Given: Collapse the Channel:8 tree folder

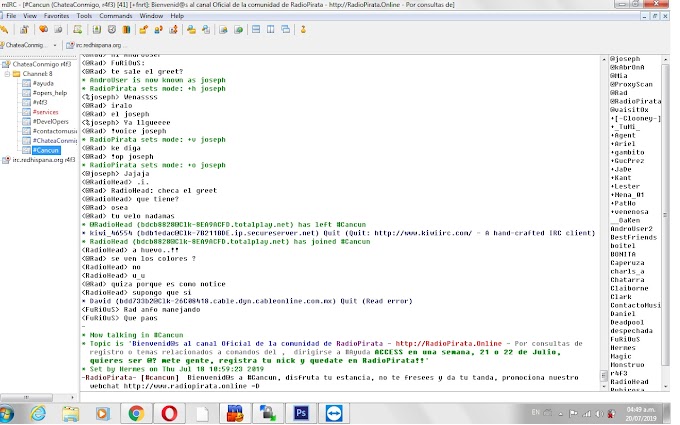Looking at the screenshot, I should 7,74.
